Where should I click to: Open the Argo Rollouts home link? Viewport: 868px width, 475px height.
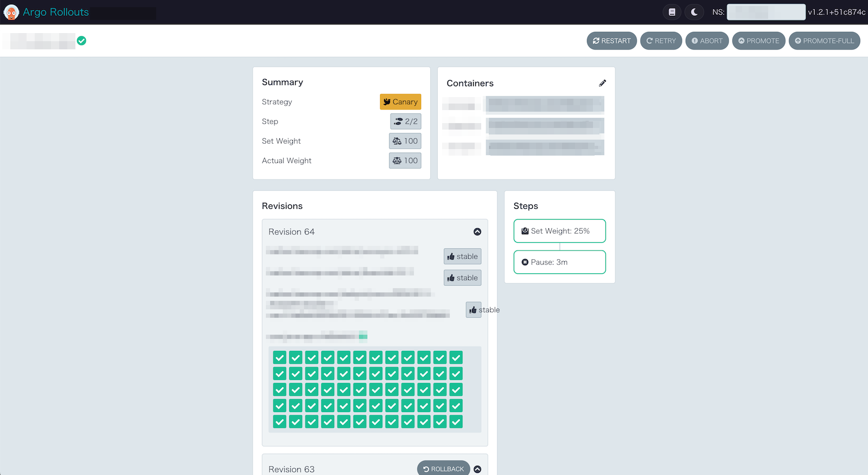click(56, 12)
